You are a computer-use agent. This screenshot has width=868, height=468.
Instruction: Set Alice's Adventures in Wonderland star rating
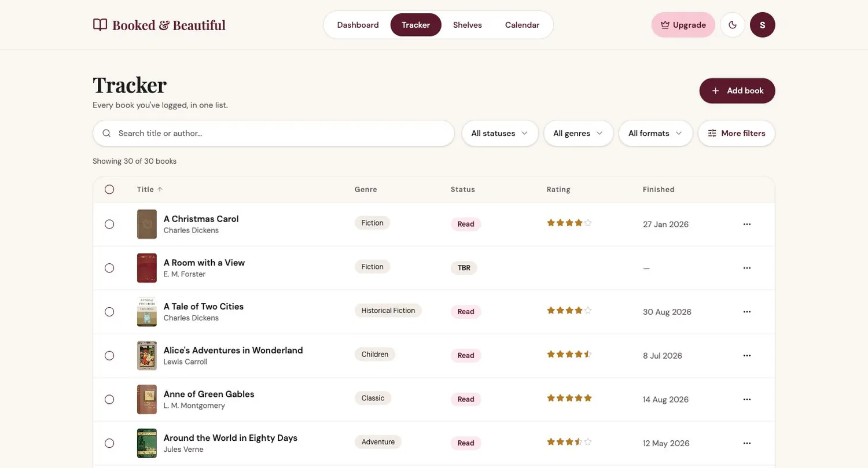click(x=569, y=354)
